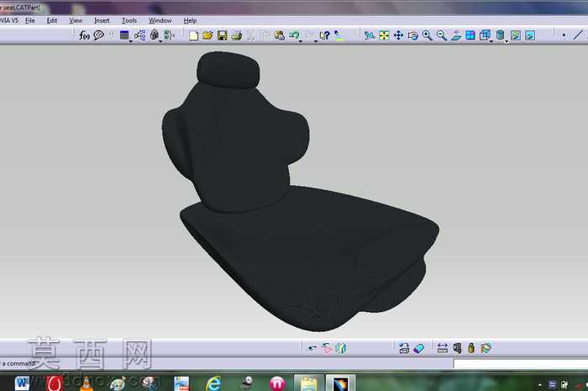
Task: Click the Measure Item icon
Action: pos(457,348)
